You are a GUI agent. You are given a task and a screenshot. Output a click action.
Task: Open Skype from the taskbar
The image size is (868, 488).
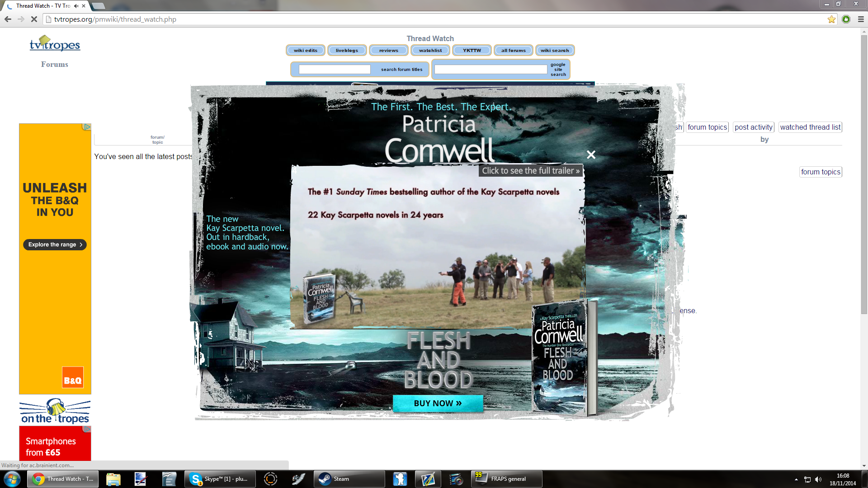[x=220, y=479]
